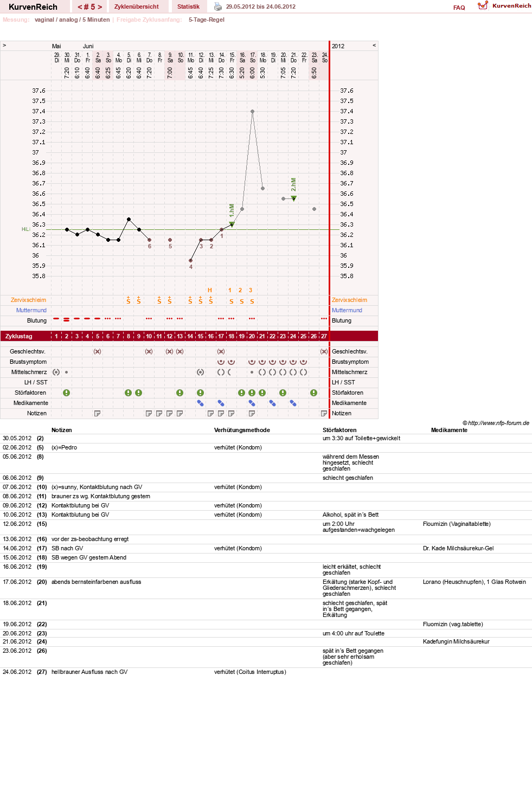Select the cycle #5 tab
532x810 pixels.
click(x=90, y=7)
